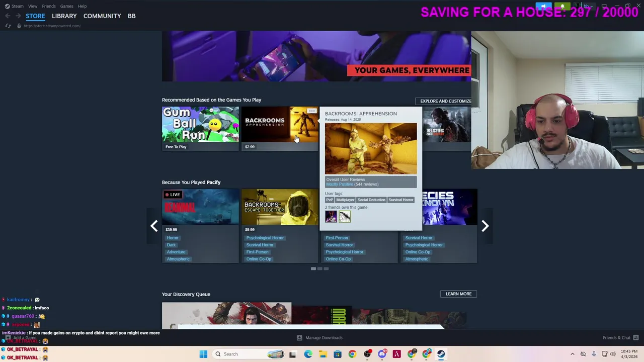Open the three-dot options on Backrooms Apprehension card
Viewport: 644px width, 362px height.
[x=312, y=111]
